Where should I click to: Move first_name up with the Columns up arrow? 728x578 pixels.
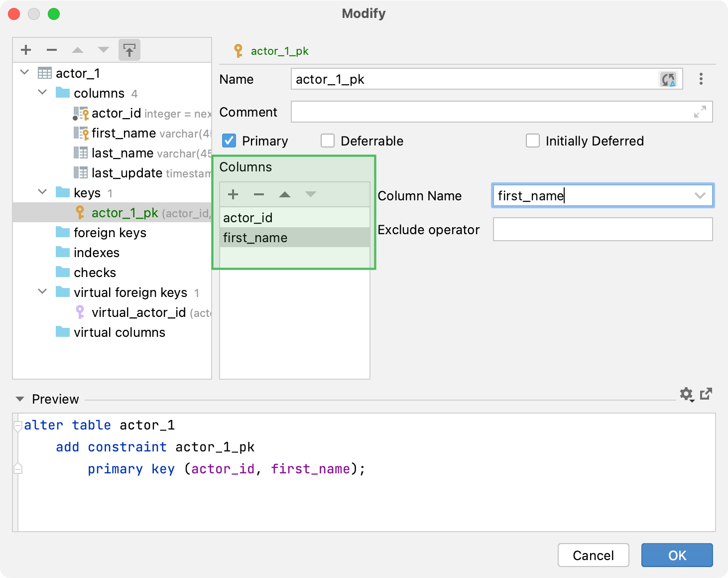pos(284,194)
